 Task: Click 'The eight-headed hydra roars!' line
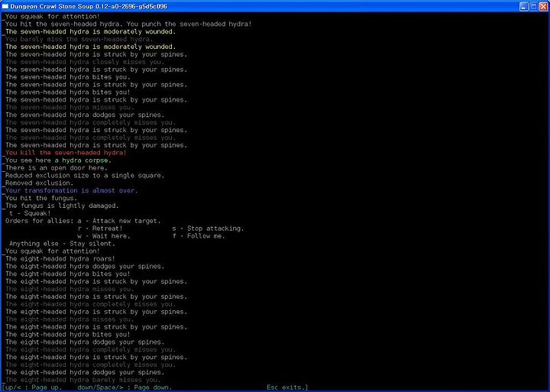tap(60, 259)
